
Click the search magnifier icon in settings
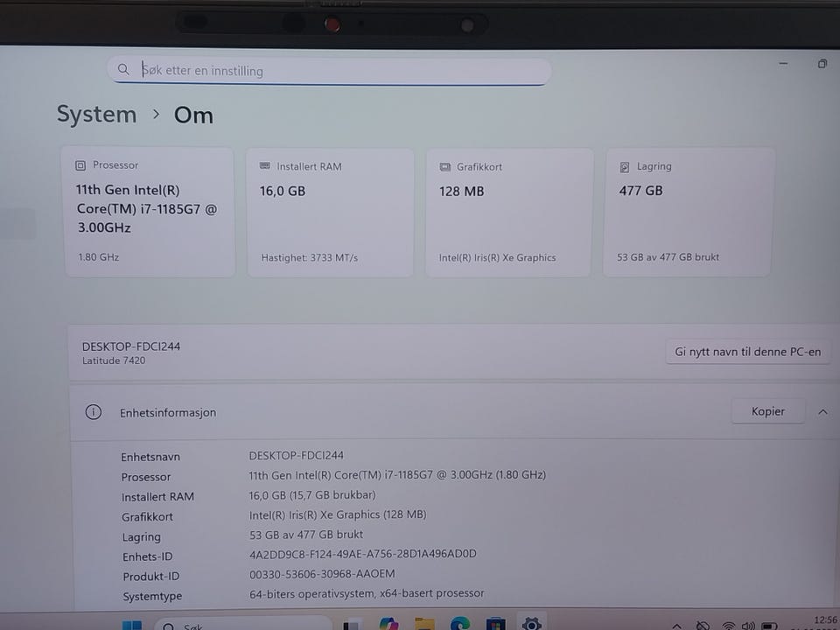pos(123,70)
